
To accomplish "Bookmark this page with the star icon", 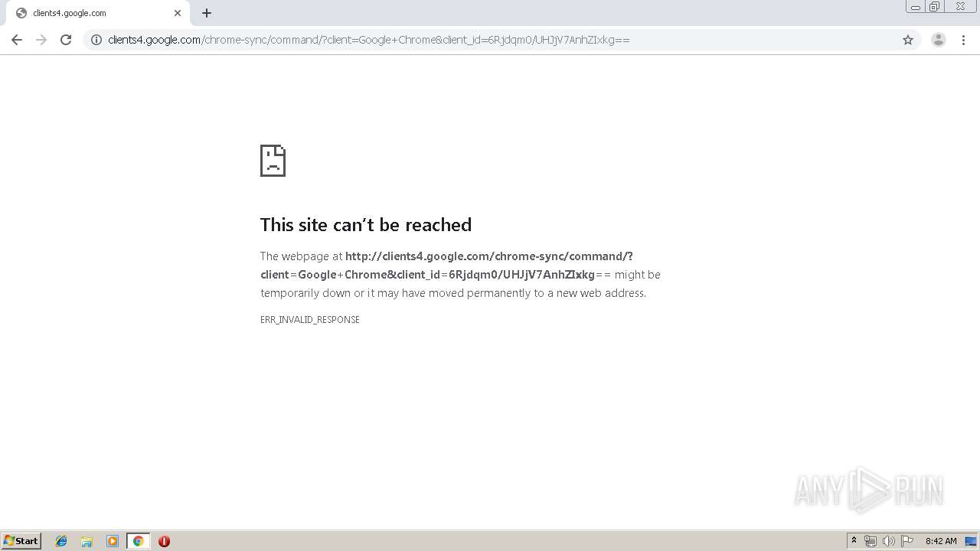I will pos(908,40).
